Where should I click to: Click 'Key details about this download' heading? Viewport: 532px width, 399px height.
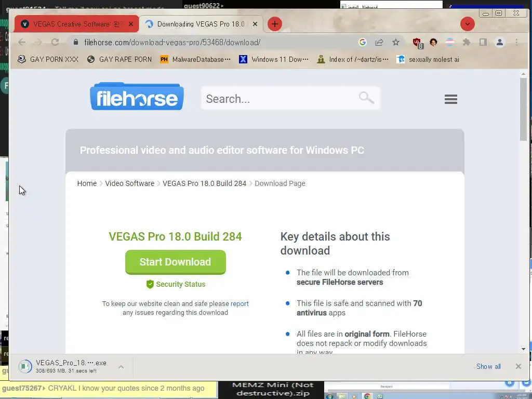click(335, 244)
